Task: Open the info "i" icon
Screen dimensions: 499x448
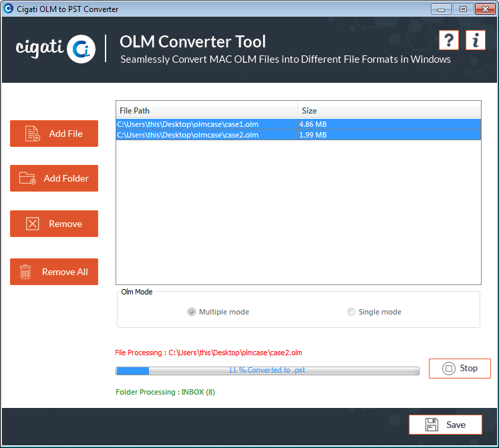Action: click(x=476, y=40)
